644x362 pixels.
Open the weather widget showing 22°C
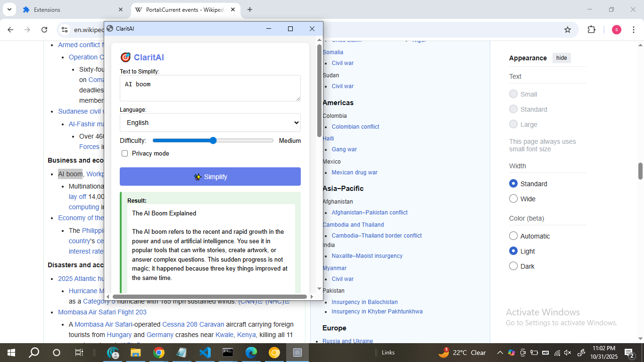(x=462, y=353)
